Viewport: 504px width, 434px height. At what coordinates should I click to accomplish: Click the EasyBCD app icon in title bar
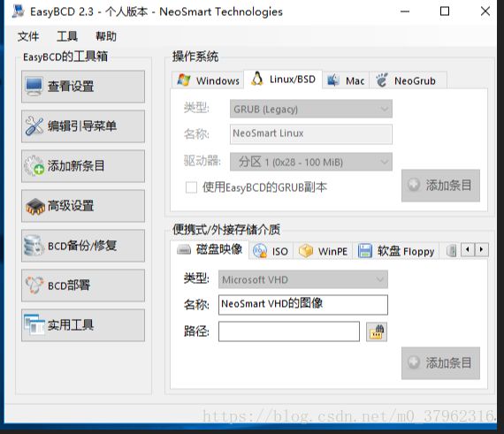(19, 11)
